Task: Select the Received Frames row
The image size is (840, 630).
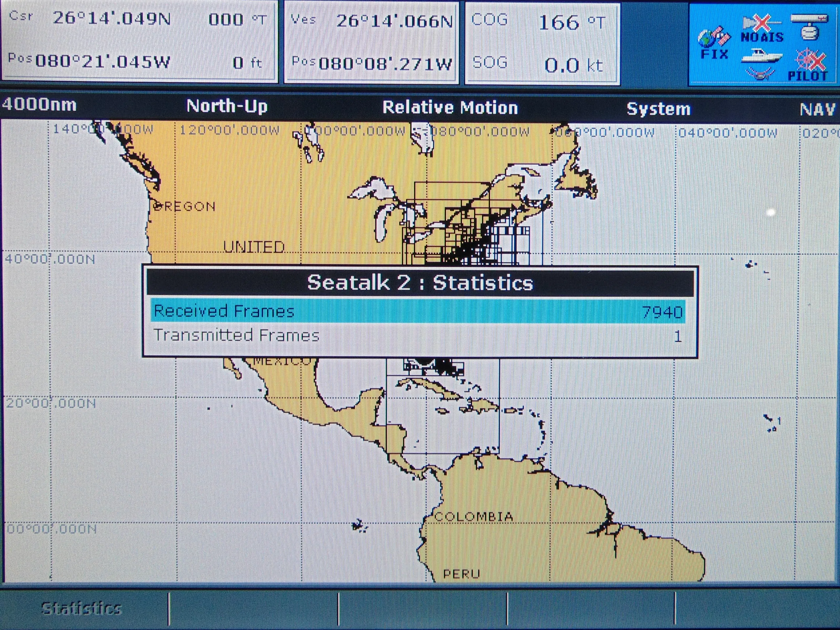Action: (418, 311)
